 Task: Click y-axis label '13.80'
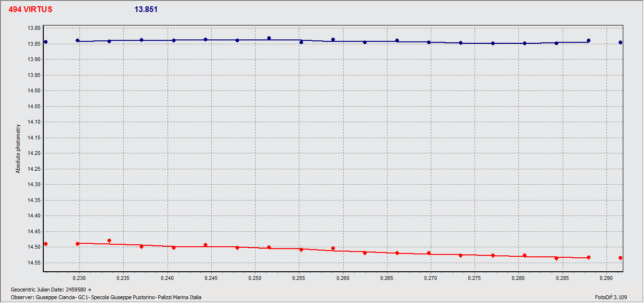coord(34,28)
